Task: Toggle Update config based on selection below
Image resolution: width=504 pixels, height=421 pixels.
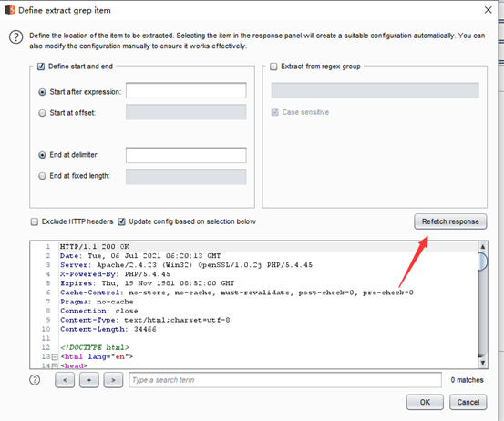Action: point(121,221)
